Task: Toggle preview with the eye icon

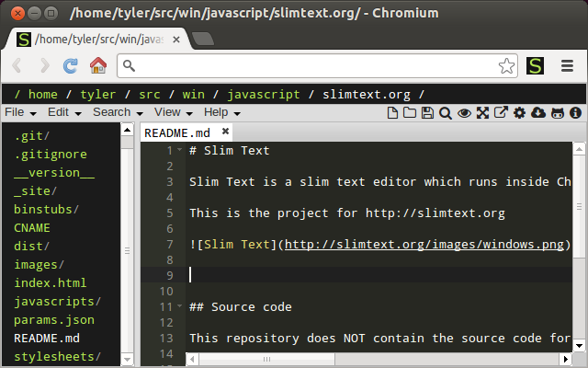Action: [464, 113]
